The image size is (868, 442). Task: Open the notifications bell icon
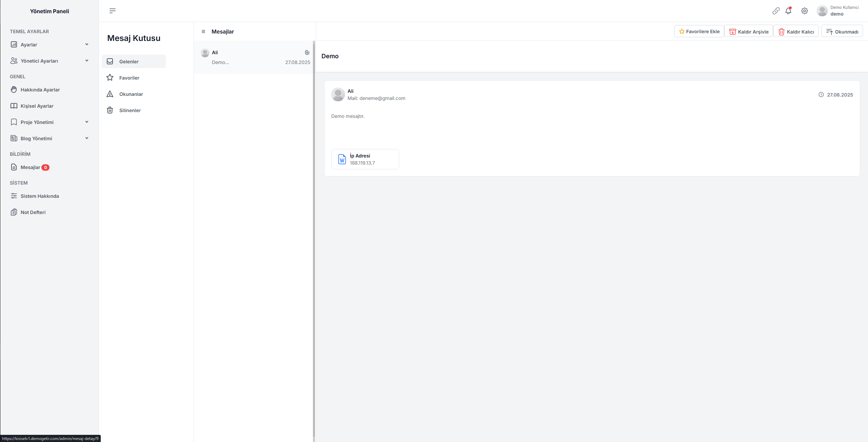(788, 11)
